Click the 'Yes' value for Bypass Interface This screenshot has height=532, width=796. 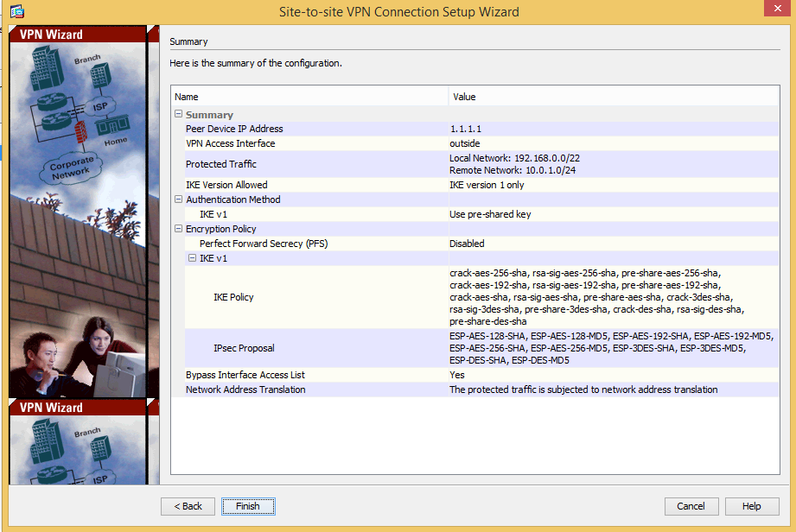(457, 376)
